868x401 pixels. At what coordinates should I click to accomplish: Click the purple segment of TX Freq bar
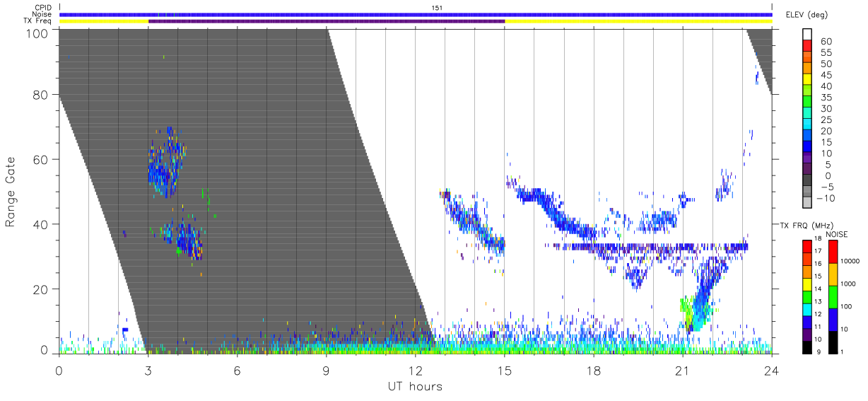(x=327, y=21)
